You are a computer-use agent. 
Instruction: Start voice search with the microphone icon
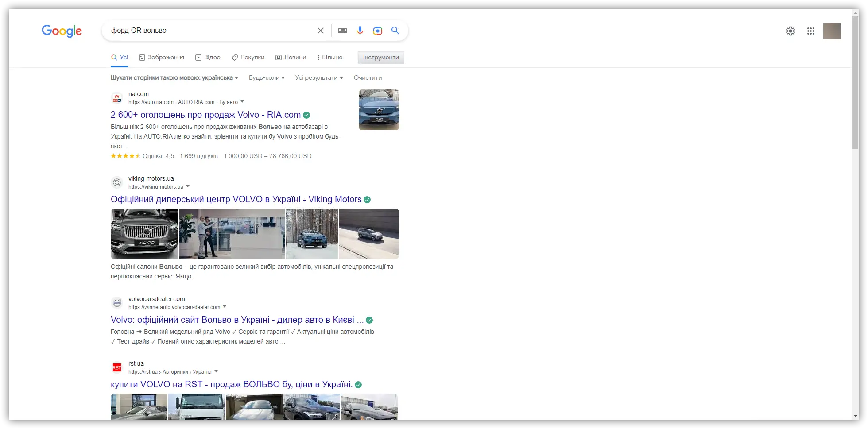point(360,31)
